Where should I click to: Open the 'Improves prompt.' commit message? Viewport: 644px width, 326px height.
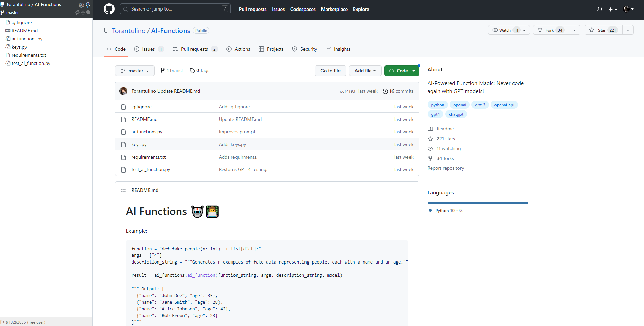tap(238, 132)
